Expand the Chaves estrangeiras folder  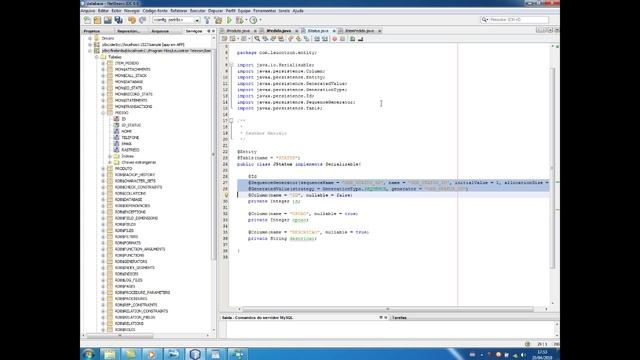[110, 162]
